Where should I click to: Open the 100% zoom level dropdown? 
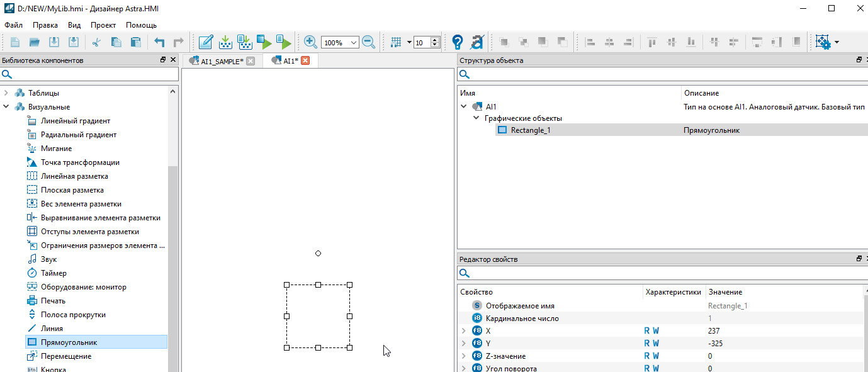pos(353,42)
